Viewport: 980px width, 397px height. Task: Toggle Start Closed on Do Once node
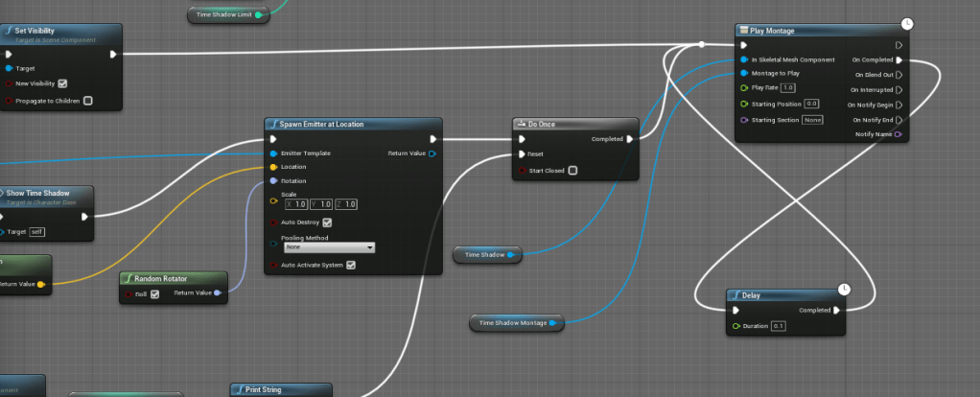click(572, 171)
